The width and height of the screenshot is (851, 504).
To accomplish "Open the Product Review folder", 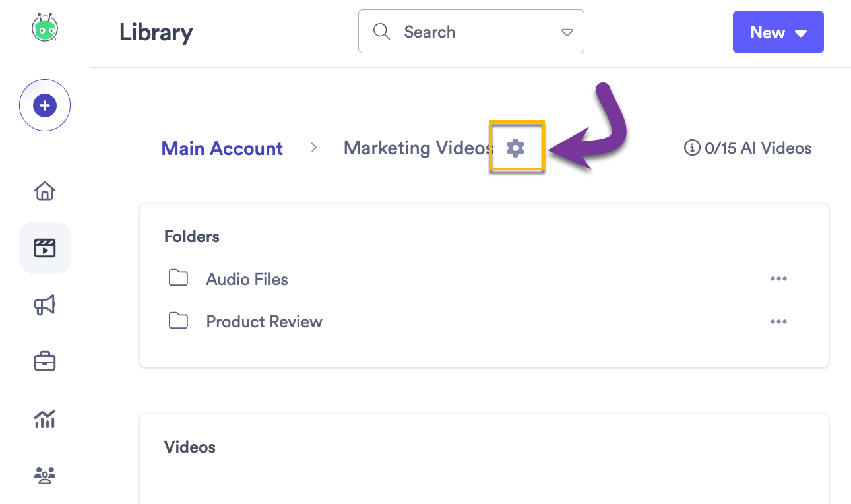I will [x=264, y=321].
